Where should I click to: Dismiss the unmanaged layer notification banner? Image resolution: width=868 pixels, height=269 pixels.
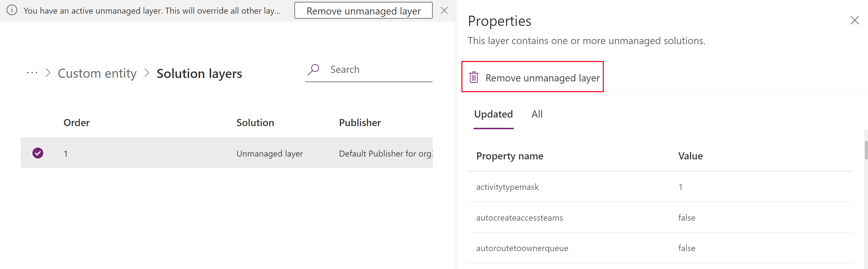pyautogui.click(x=445, y=11)
